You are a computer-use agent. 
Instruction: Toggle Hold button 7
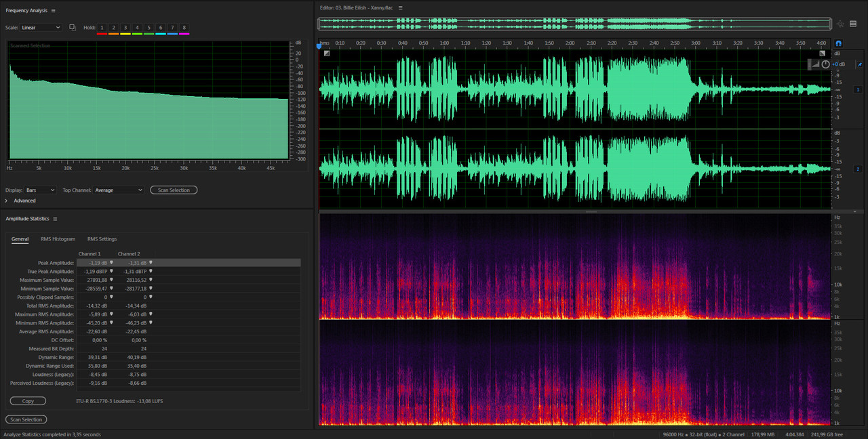coord(172,28)
